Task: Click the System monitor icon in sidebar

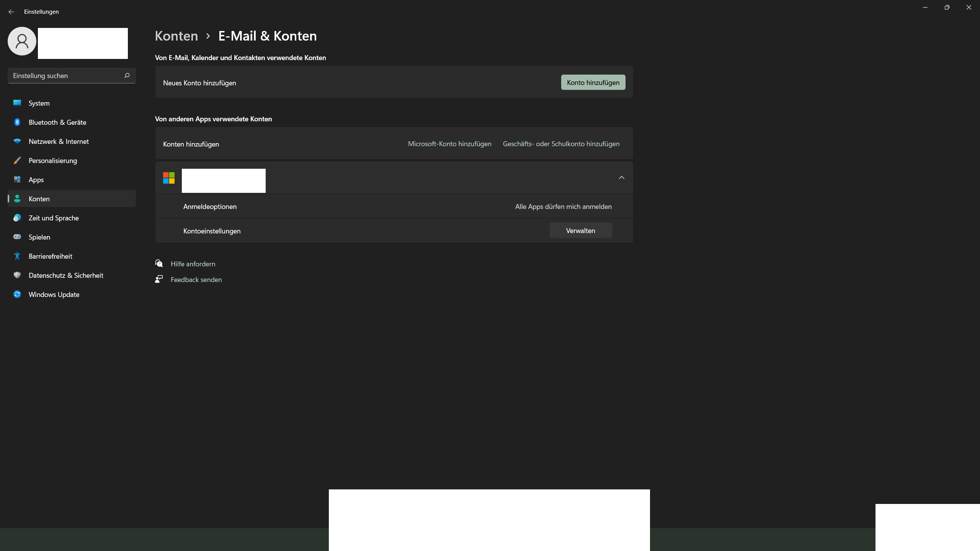Action: 17,103
